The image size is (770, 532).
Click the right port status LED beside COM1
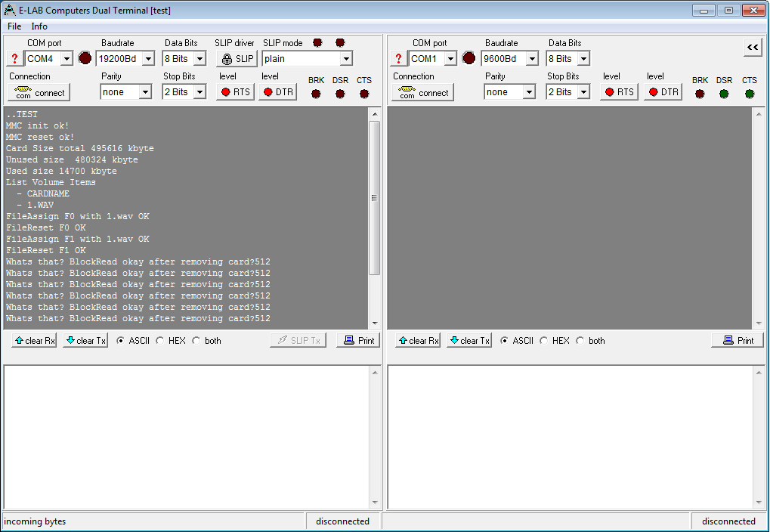coord(469,58)
